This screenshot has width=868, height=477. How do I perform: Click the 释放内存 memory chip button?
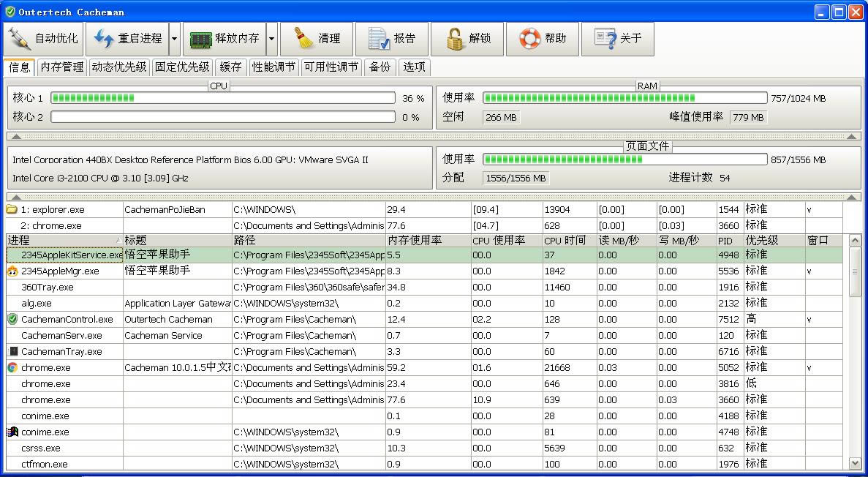click(224, 39)
